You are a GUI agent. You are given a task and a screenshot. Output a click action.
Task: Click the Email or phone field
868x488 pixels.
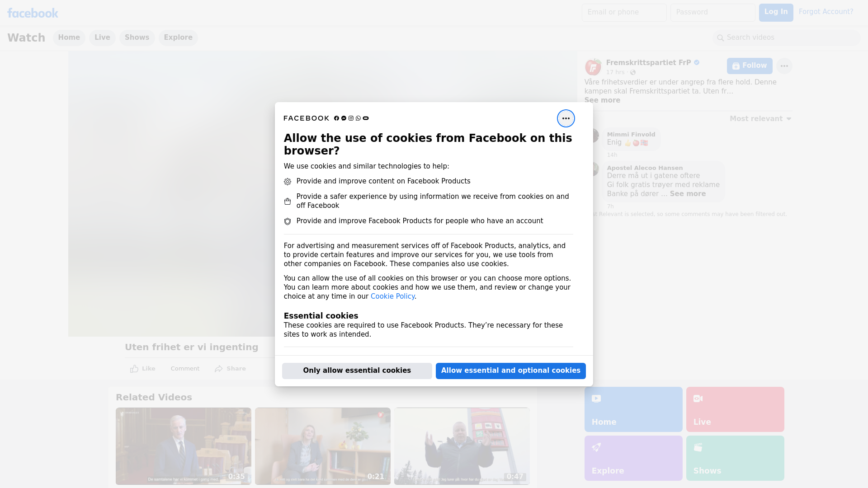tap(624, 12)
